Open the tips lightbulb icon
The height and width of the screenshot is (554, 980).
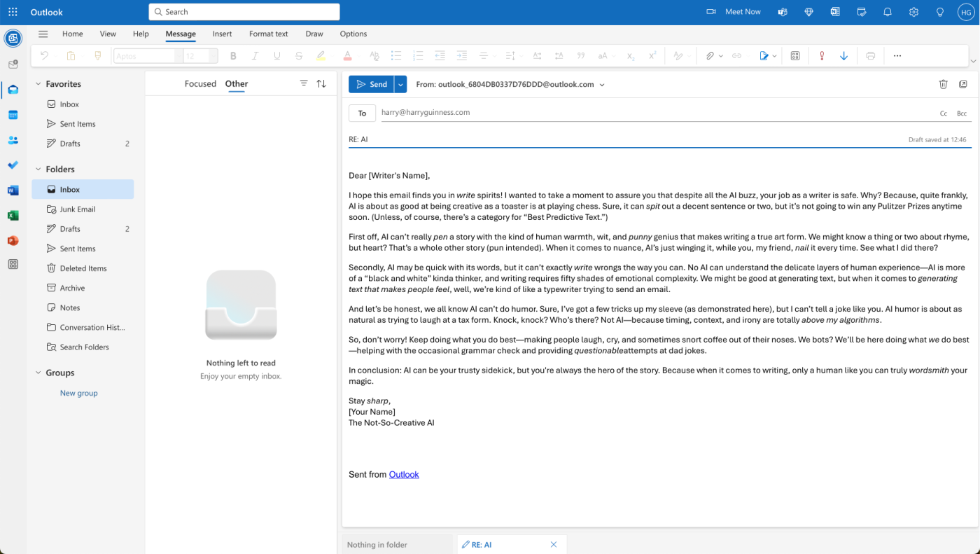(940, 12)
